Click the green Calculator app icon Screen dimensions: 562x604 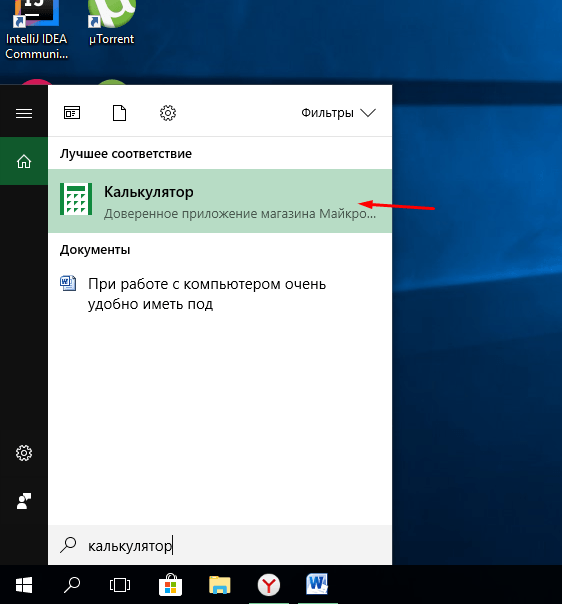[76, 199]
